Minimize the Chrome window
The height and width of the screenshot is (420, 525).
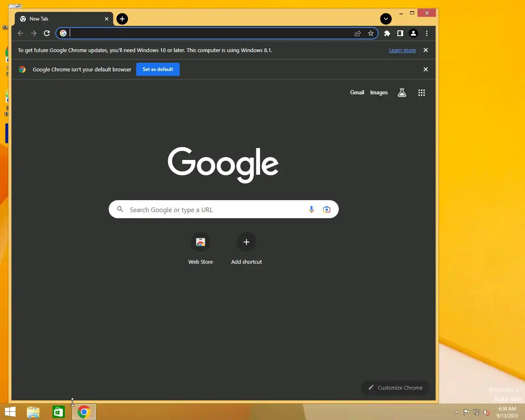tap(401, 13)
